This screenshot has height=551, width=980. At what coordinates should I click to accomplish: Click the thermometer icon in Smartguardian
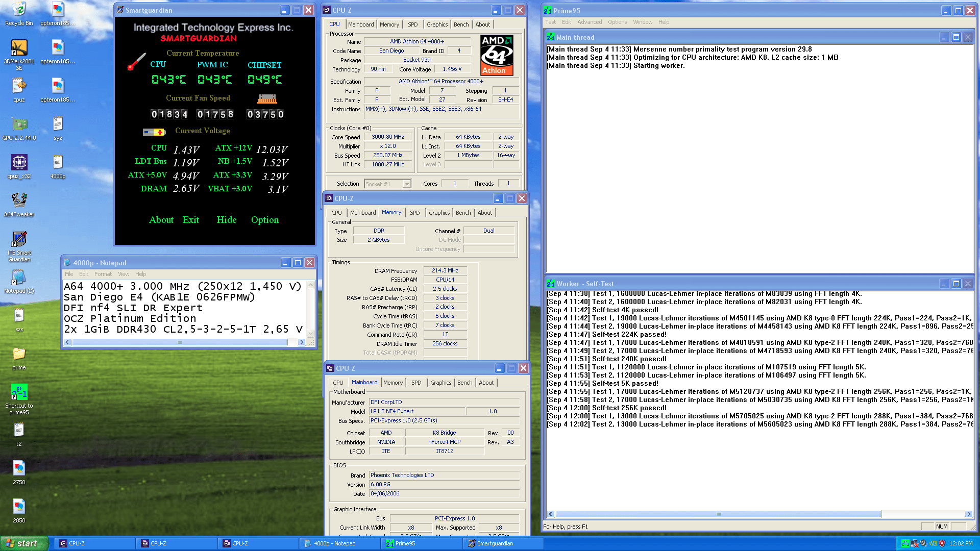pyautogui.click(x=137, y=62)
